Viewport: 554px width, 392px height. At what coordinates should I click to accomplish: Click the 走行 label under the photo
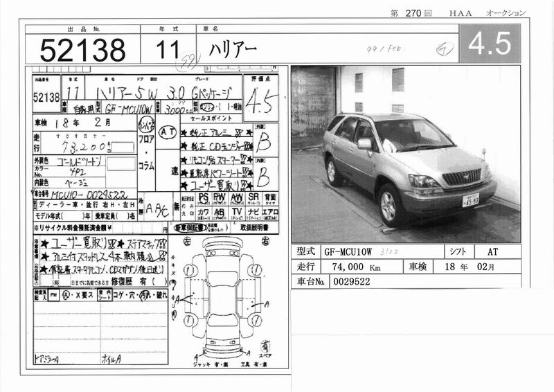(305, 267)
